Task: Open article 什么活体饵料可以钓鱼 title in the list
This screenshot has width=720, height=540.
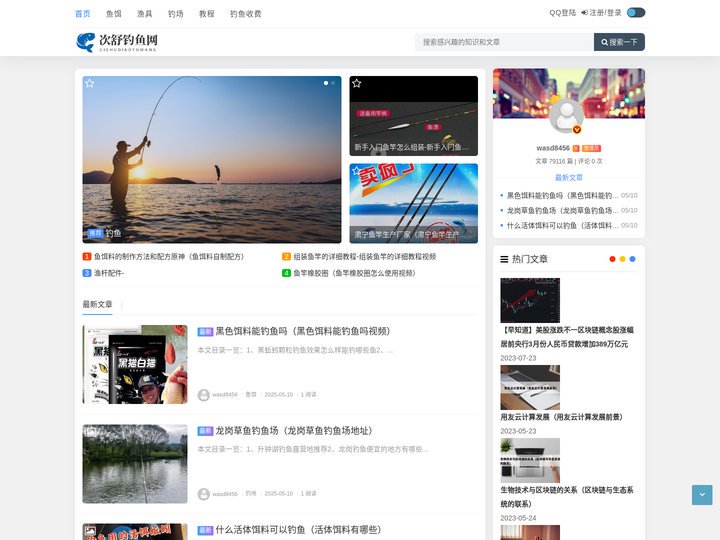Action: [298, 530]
